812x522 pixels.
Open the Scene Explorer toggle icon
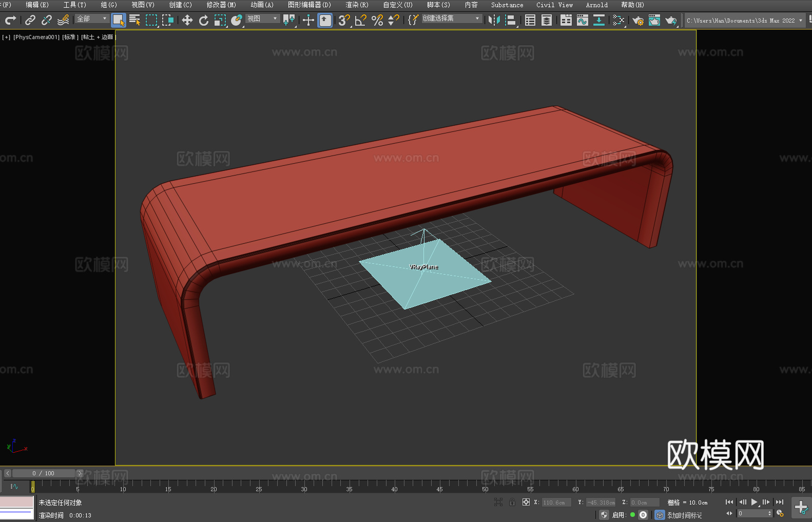[530, 20]
